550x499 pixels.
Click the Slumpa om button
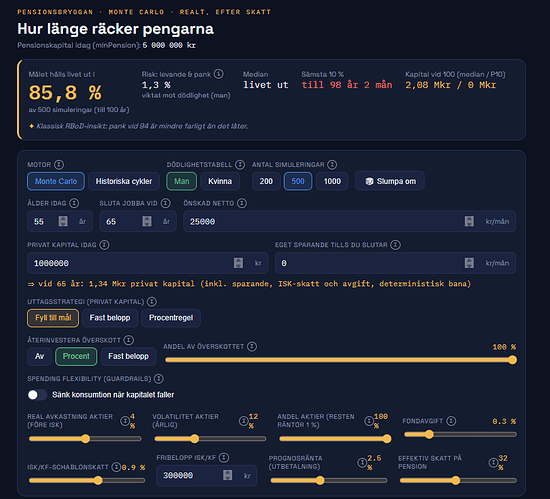(390, 181)
